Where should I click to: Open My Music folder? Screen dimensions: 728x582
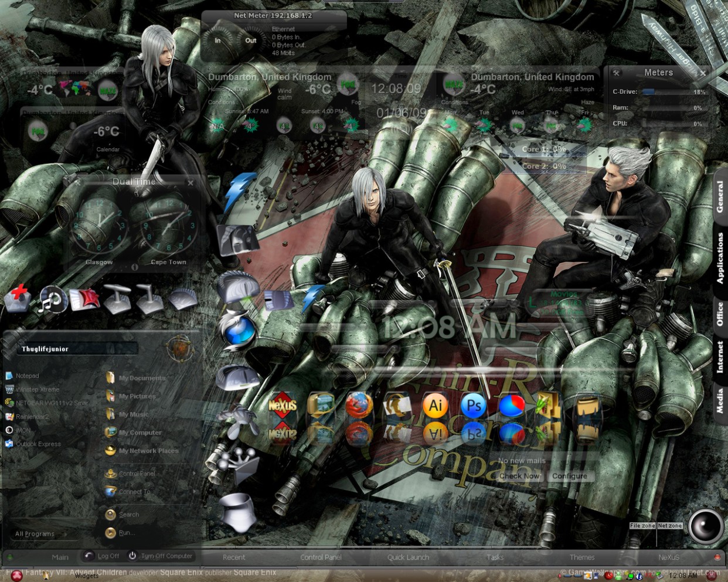tap(127, 414)
